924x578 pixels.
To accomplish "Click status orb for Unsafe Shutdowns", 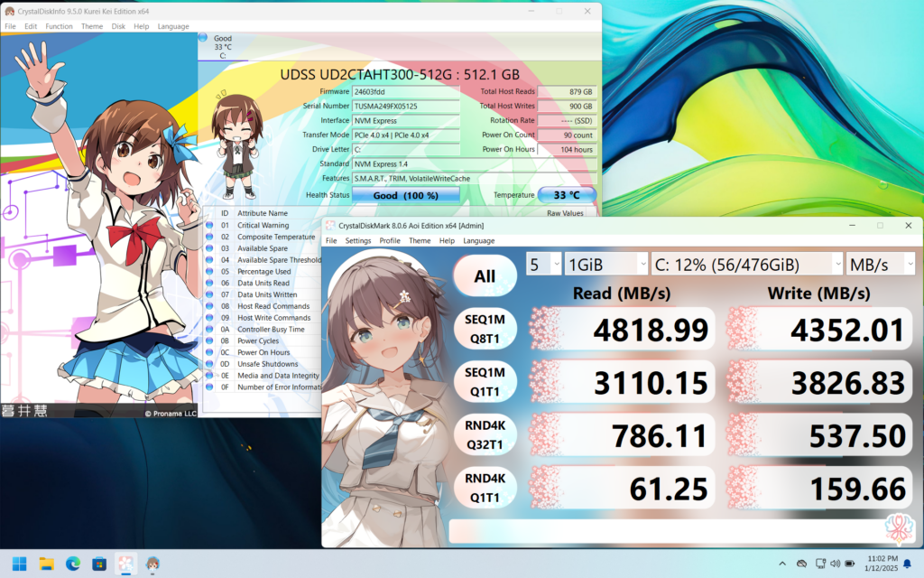I will pos(209,364).
